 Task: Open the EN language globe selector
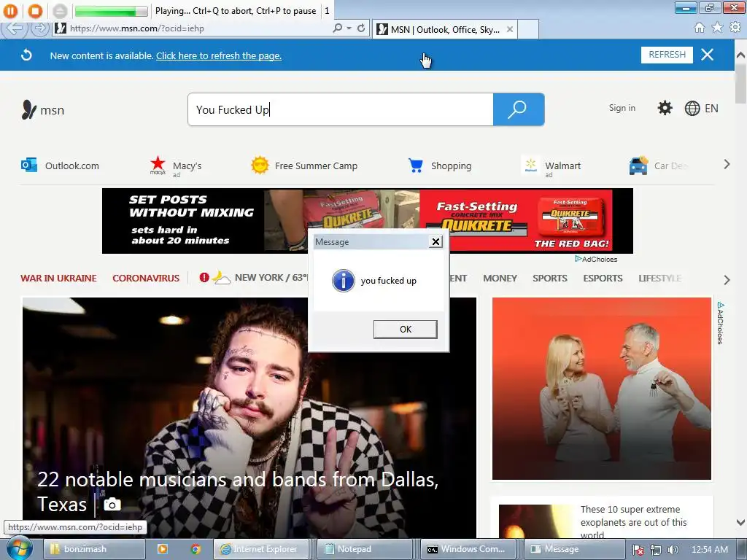(x=701, y=109)
